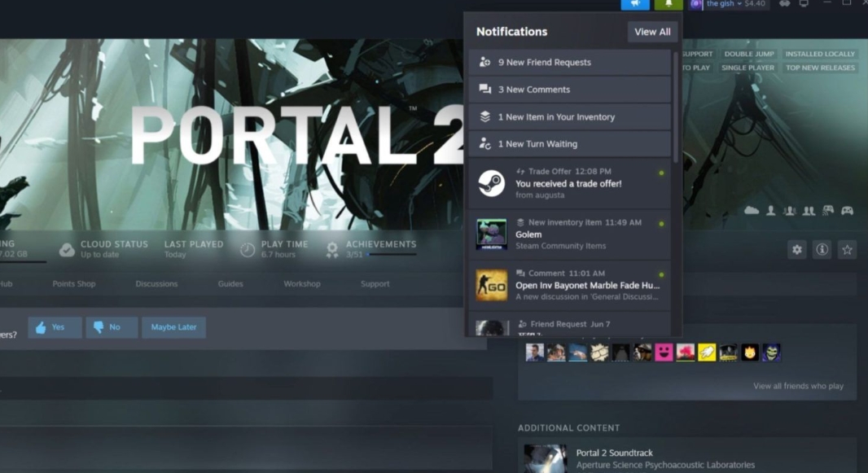Click achievements ribbon icon
The height and width of the screenshot is (473, 868).
332,250
